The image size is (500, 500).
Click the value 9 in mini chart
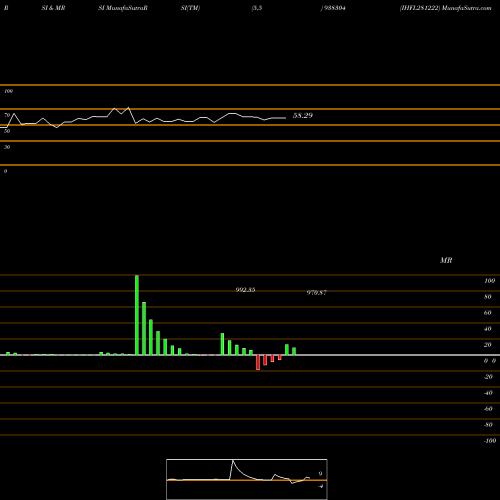pyautogui.click(x=320, y=474)
